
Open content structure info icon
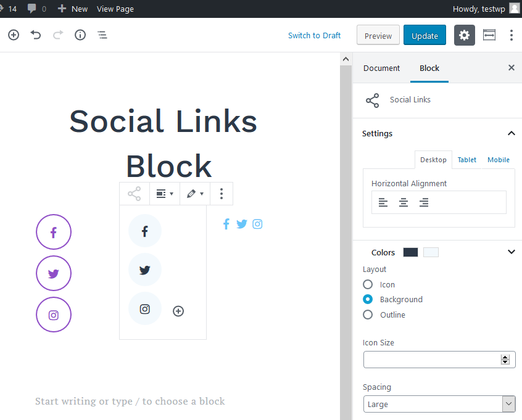coord(80,35)
